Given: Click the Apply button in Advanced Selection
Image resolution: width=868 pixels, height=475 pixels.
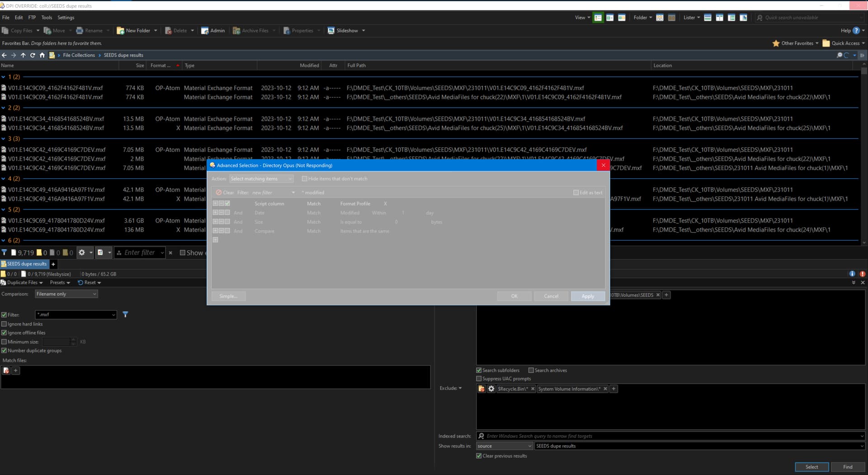Looking at the screenshot, I should coord(588,296).
